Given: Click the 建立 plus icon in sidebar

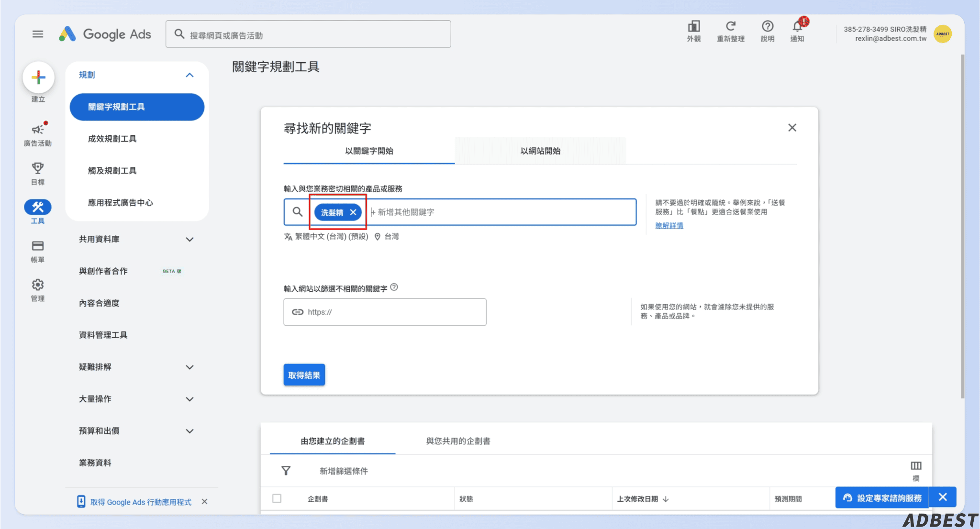Looking at the screenshot, I should [38, 77].
